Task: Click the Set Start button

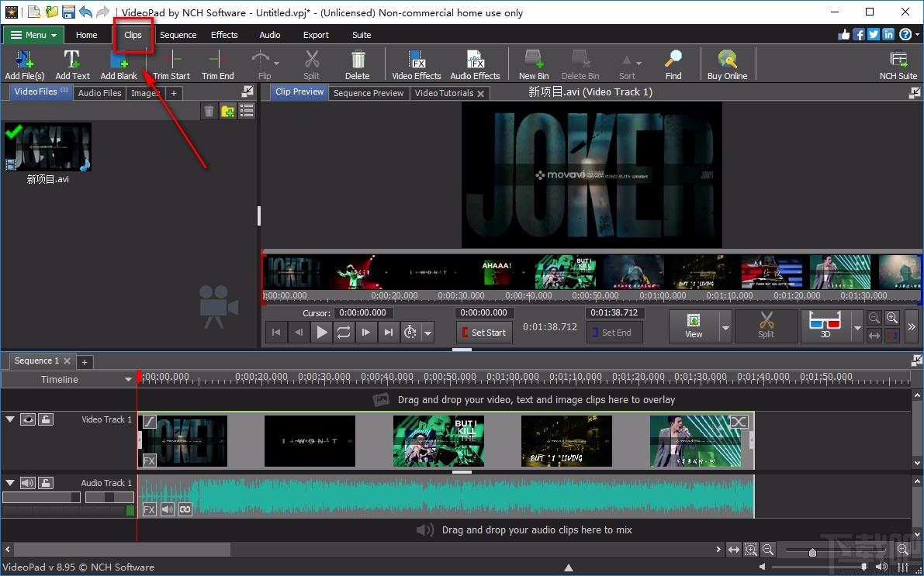Action: pos(484,332)
